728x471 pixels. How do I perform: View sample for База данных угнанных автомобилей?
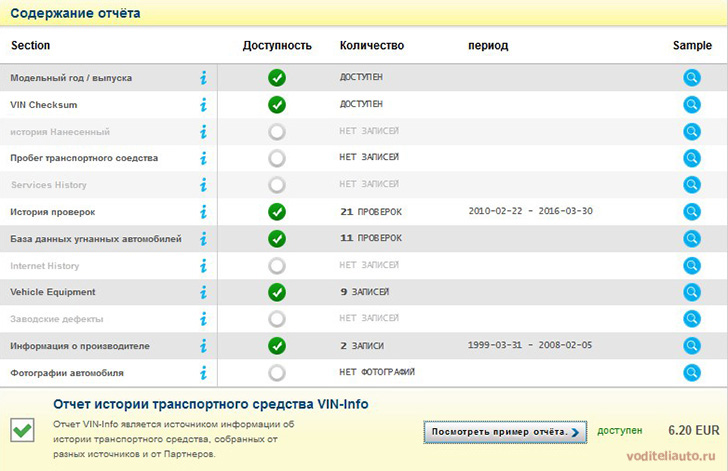point(691,238)
